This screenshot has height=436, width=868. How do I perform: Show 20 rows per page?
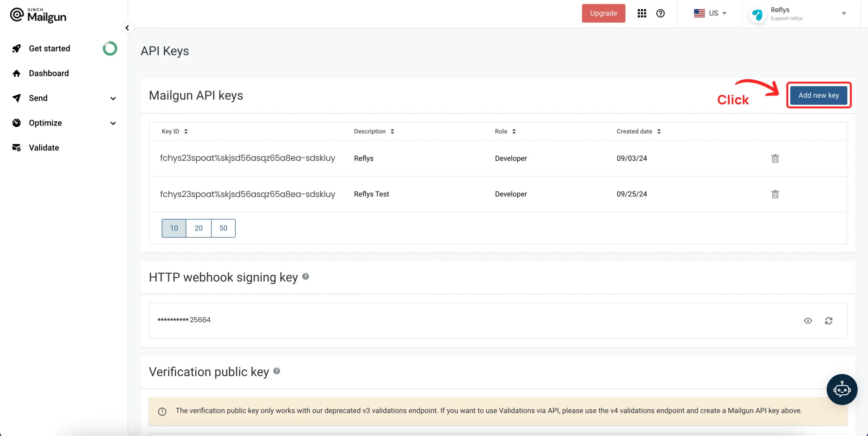tap(199, 228)
